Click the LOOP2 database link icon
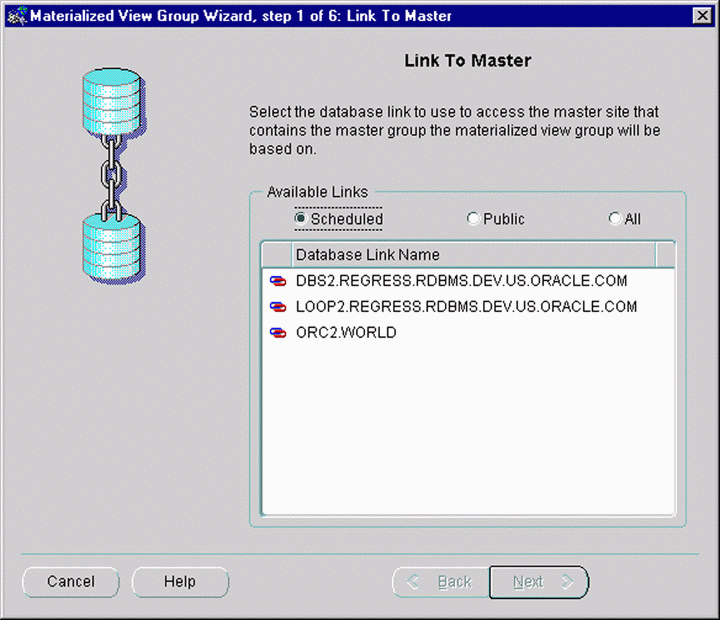This screenshot has height=620, width=720. tap(277, 308)
